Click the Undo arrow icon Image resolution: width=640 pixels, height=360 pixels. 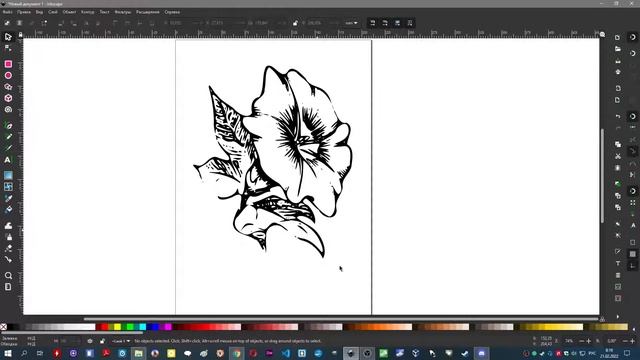[x=618, y=116]
